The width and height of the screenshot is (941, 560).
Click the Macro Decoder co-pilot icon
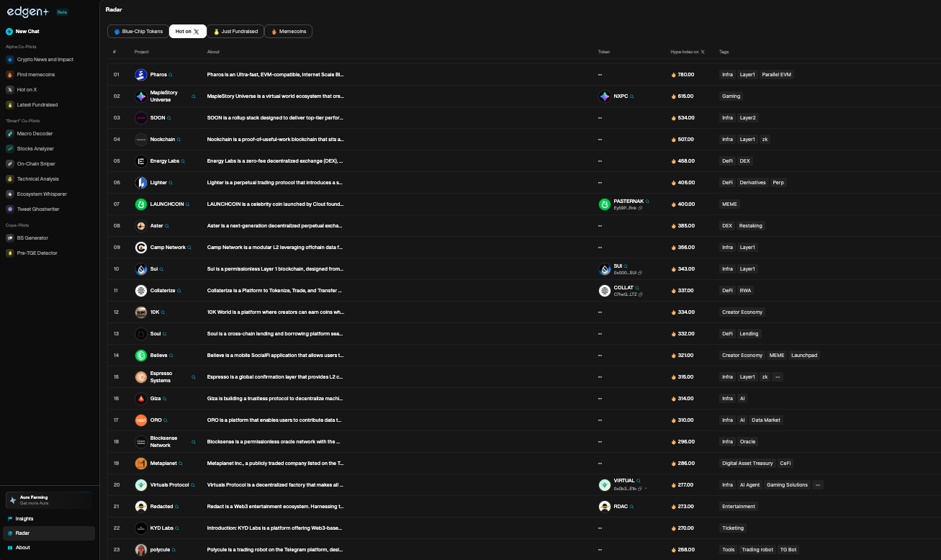pyautogui.click(x=10, y=134)
